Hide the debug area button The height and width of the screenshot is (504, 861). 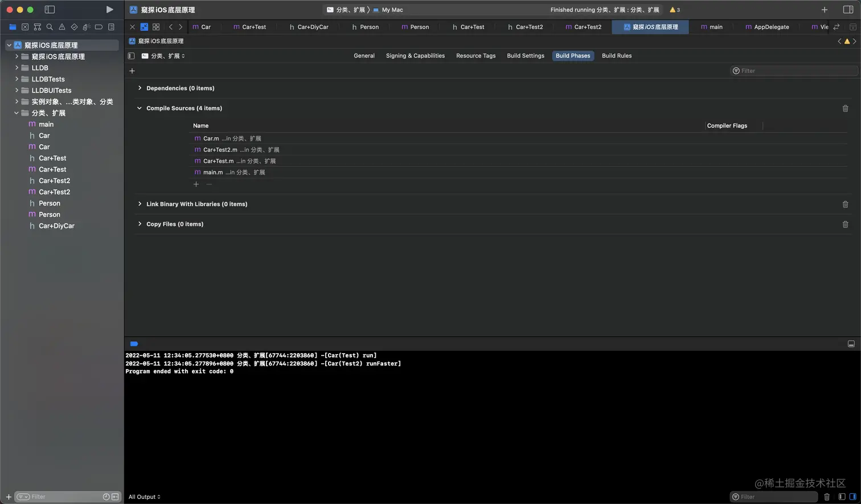(x=851, y=344)
